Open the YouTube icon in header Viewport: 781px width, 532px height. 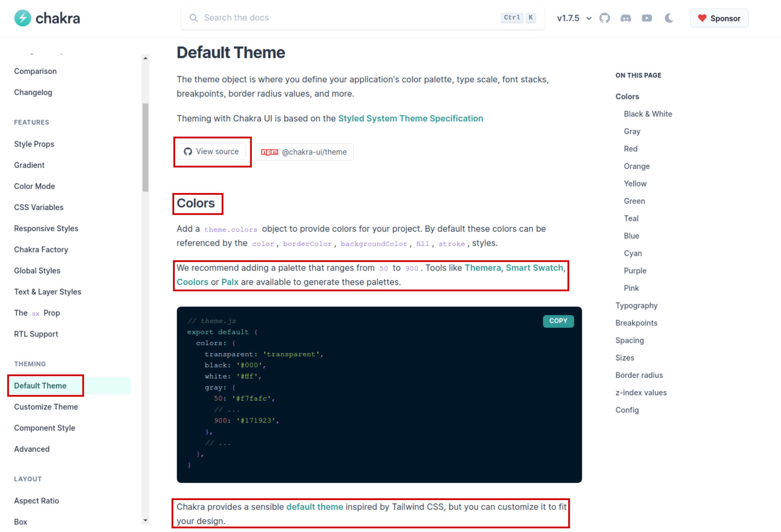(x=647, y=18)
